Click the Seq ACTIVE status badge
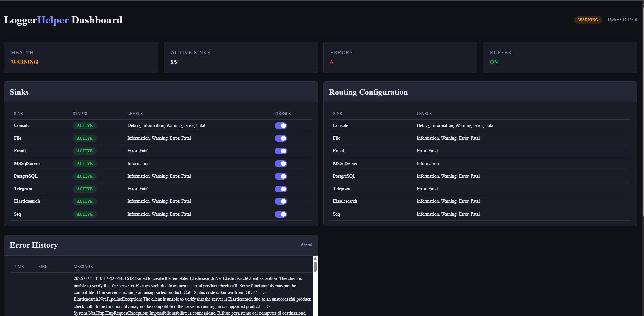Screen dimensions: 644x316 point(84,214)
